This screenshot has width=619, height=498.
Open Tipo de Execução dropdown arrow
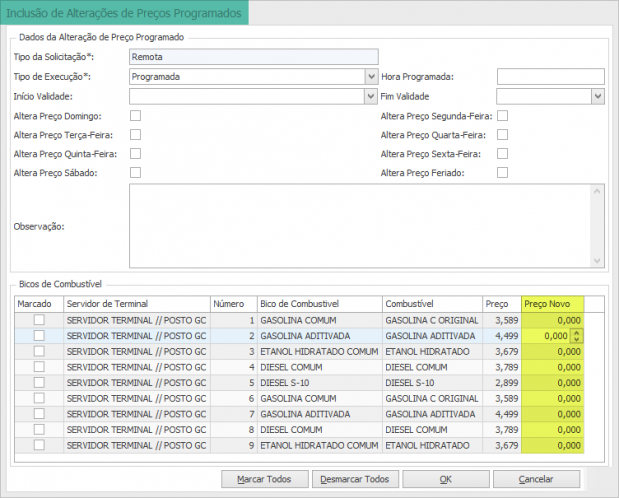(371, 77)
